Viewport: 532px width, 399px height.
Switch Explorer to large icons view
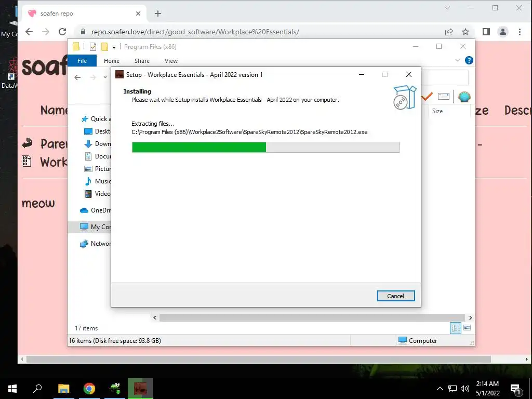coord(467,328)
